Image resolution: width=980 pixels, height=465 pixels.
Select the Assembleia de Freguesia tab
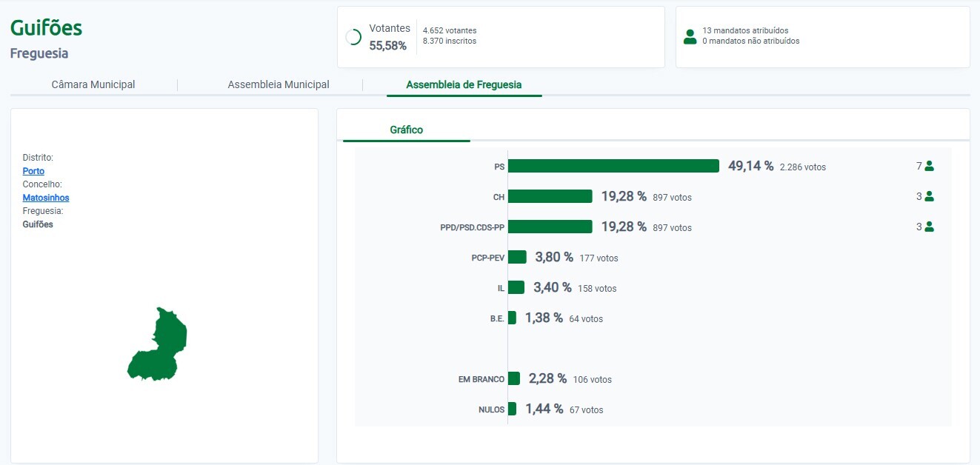click(464, 84)
